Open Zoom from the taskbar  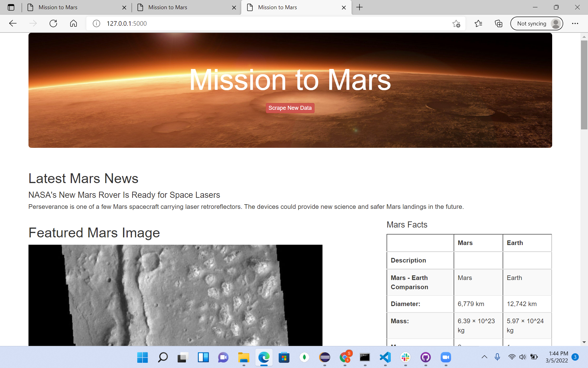pyautogui.click(x=446, y=357)
